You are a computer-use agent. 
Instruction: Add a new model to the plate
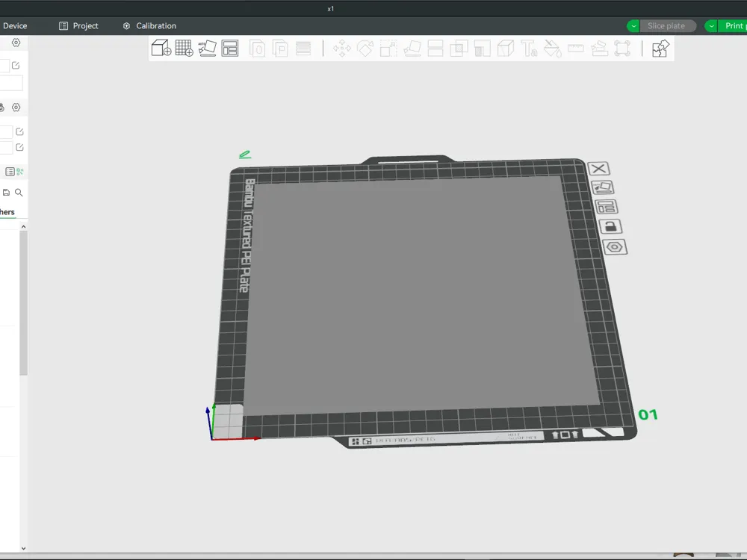point(161,47)
